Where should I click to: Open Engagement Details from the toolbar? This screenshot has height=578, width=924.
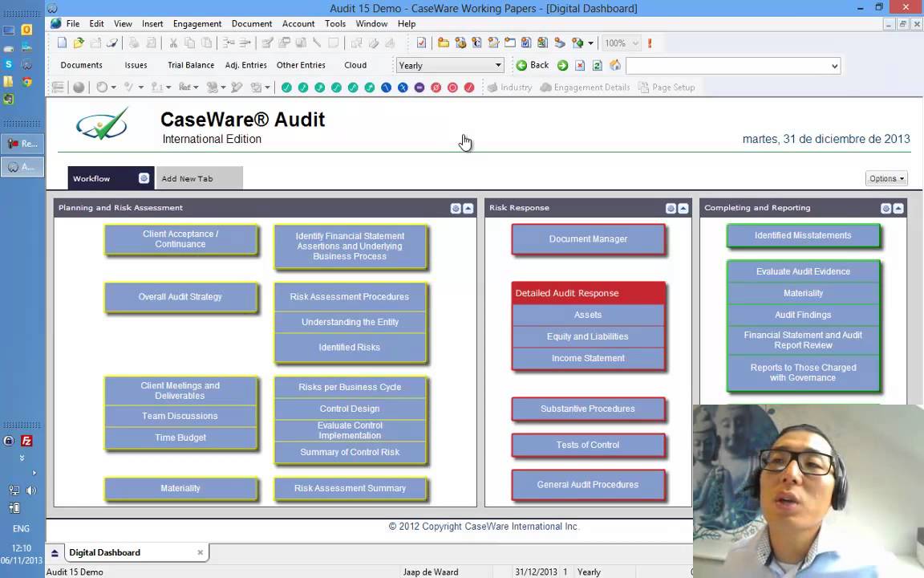click(586, 88)
